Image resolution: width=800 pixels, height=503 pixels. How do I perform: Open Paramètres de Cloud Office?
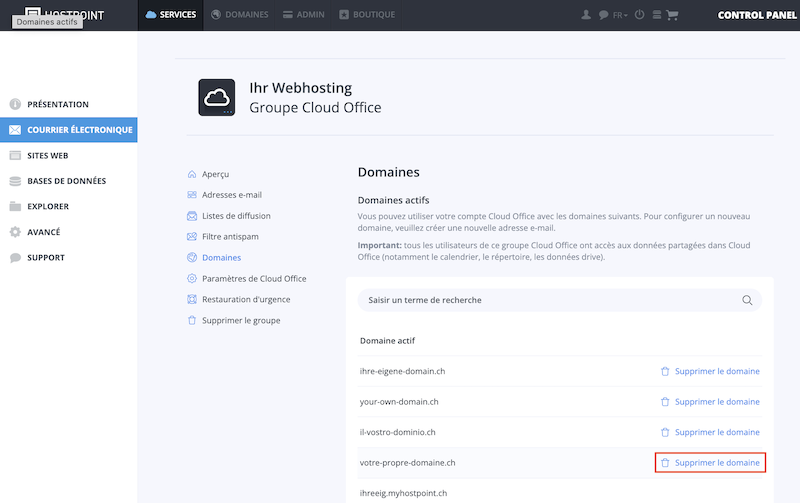[246, 279]
